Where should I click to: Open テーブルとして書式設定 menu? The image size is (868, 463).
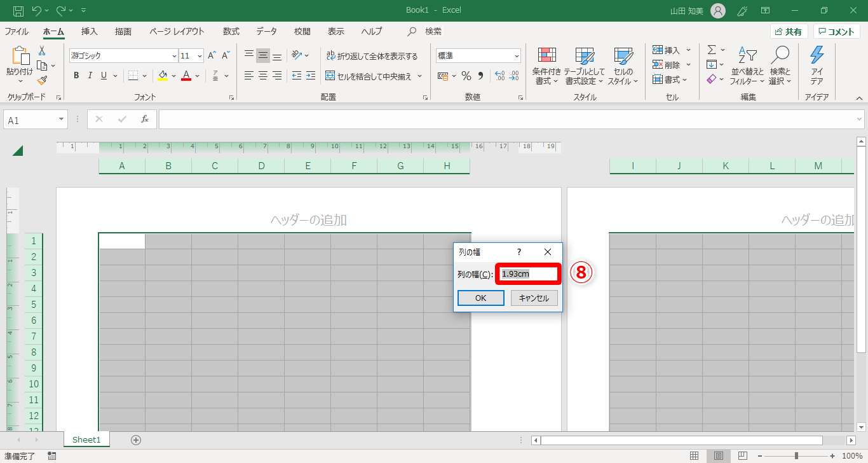tap(585, 66)
